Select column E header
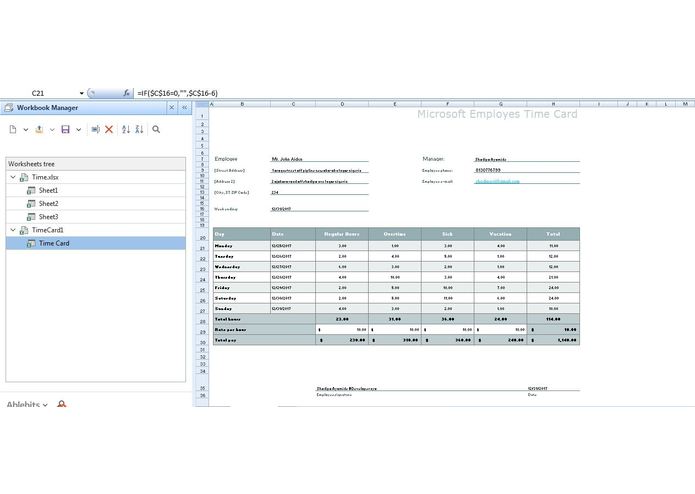Image resolution: width=695 pixels, height=494 pixels. pyautogui.click(x=394, y=104)
